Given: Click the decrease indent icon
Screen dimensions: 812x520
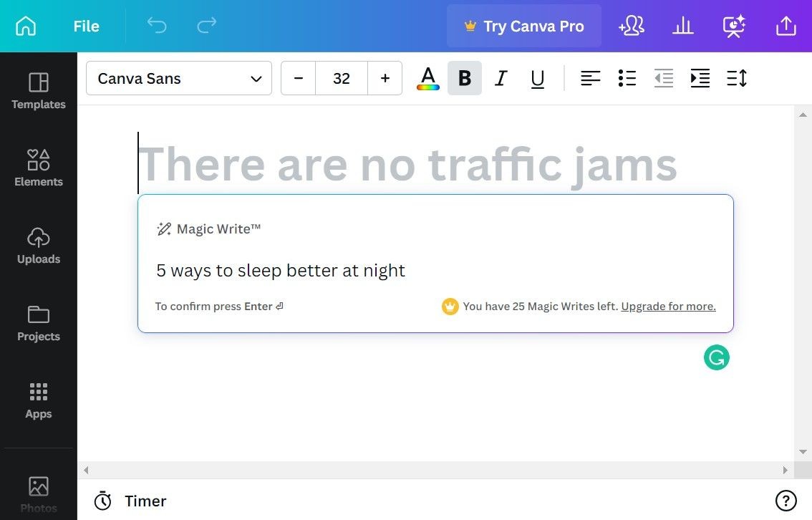Looking at the screenshot, I should tap(663, 78).
